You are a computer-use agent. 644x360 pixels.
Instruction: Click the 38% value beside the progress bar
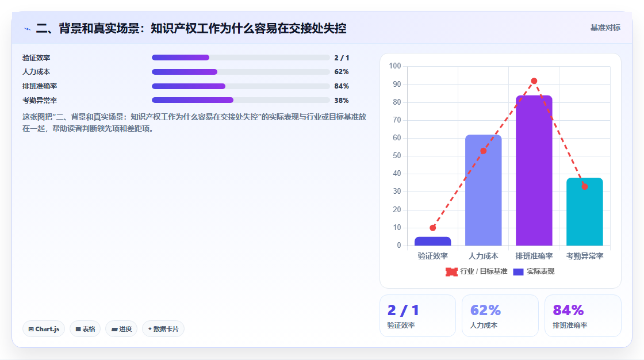click(x=342, y=100)
